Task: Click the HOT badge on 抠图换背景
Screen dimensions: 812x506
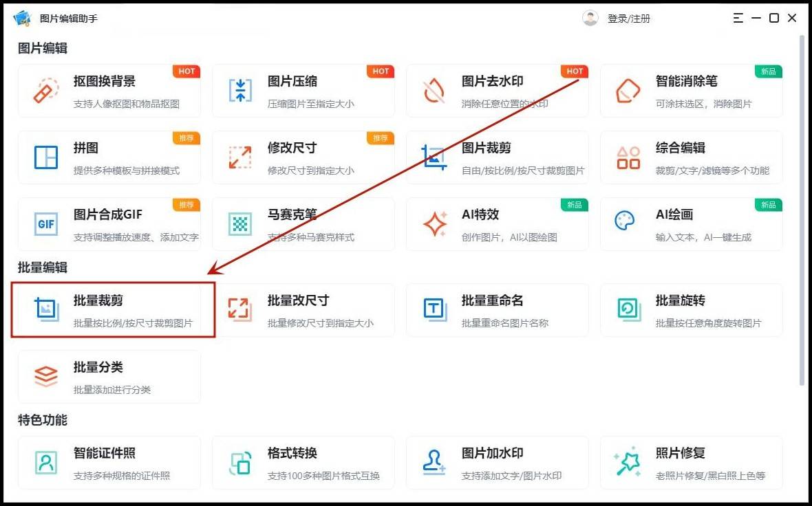Action: pos(186,71)
